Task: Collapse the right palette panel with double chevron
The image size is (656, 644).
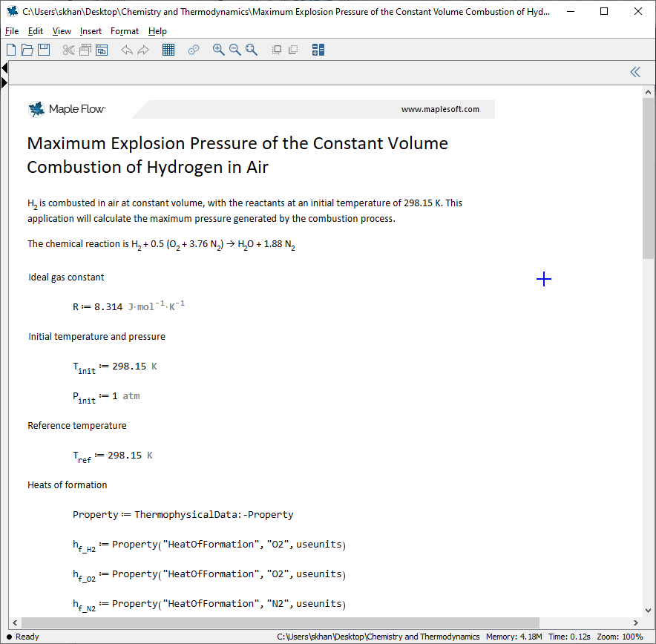Action: (634, 72)
